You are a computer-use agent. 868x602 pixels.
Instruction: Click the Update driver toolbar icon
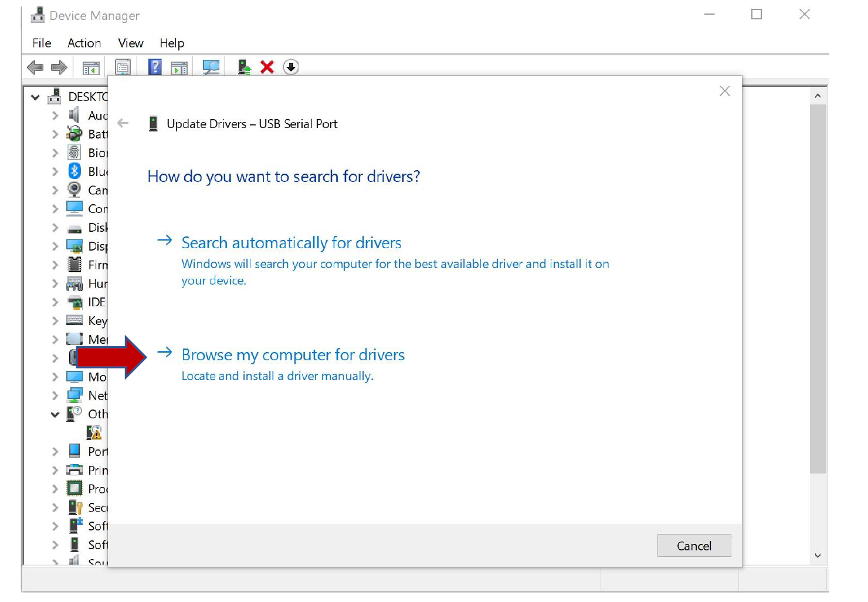tap(243, 66)
